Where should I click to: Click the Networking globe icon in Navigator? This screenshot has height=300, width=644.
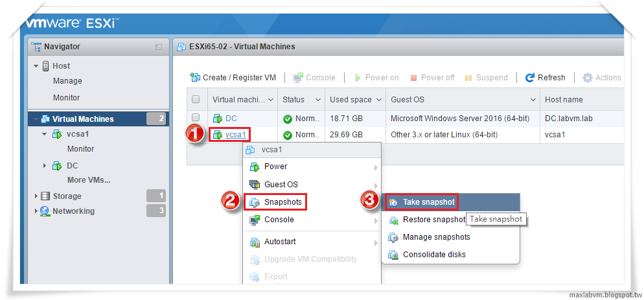pos(45,211)
